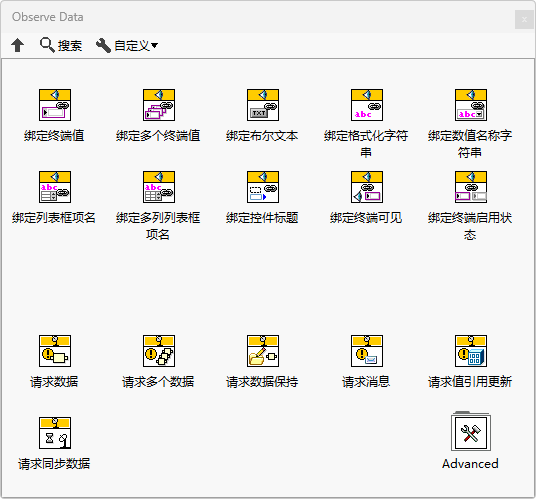Click the 请求数据保持 text label
536x499 pixels.
pyautogui.click(x=262, y=382)
